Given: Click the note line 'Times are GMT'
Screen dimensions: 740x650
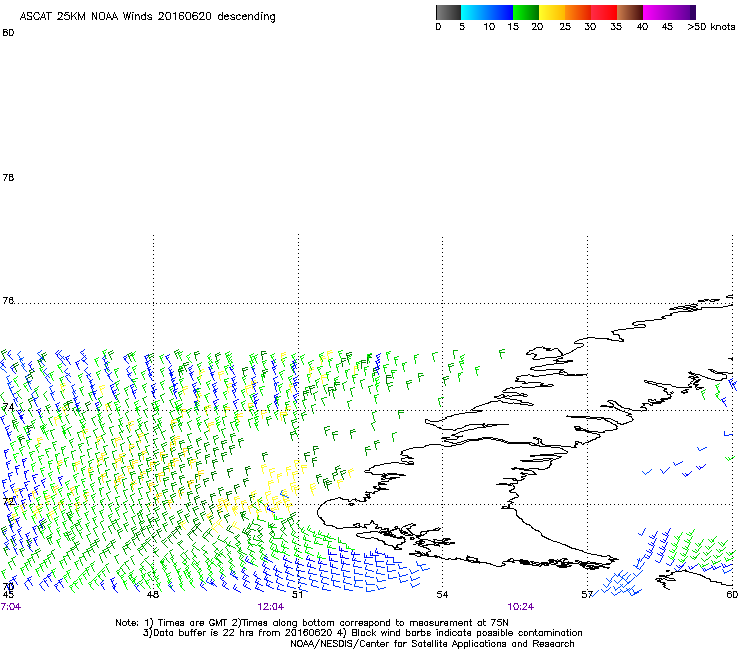Looking at the screenshot, I should coord(192,623).
